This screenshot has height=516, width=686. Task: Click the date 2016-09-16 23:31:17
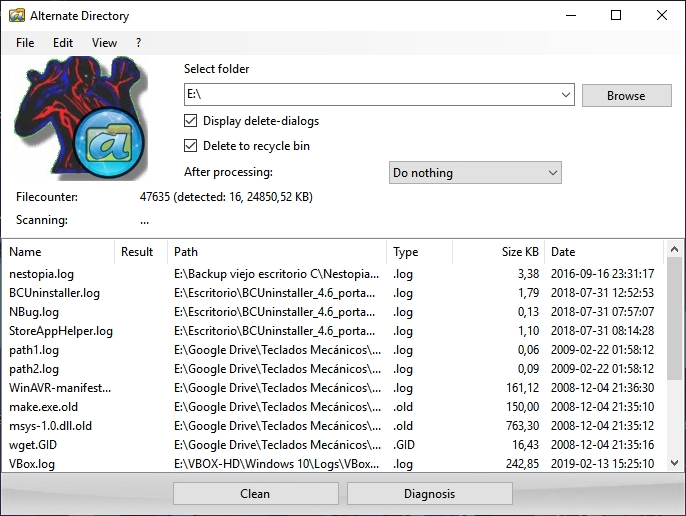pyautogui.click(x=602, y=274)
